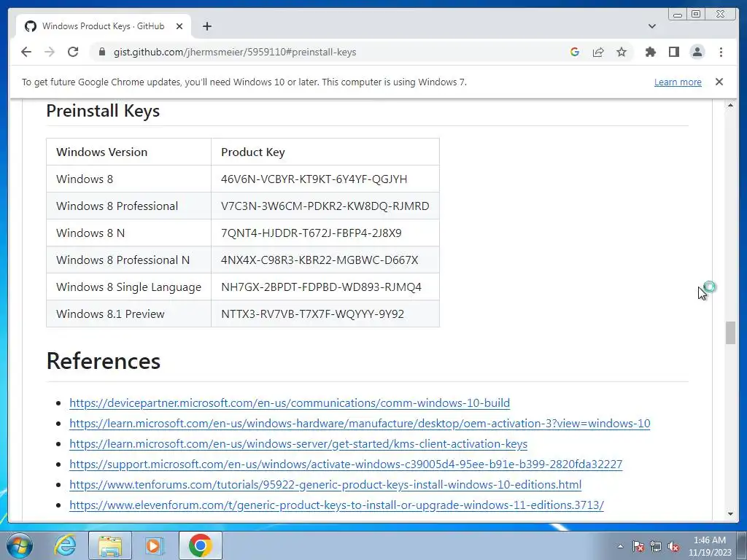Bookmark this tab with the star
Viewport: 747px width, 560px height.
[x=622, y=52]
